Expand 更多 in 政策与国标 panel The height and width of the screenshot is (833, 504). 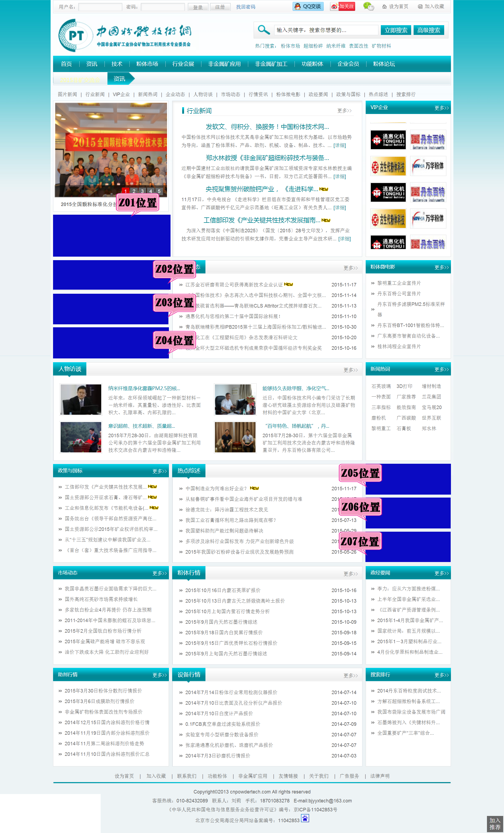(159, 471)
